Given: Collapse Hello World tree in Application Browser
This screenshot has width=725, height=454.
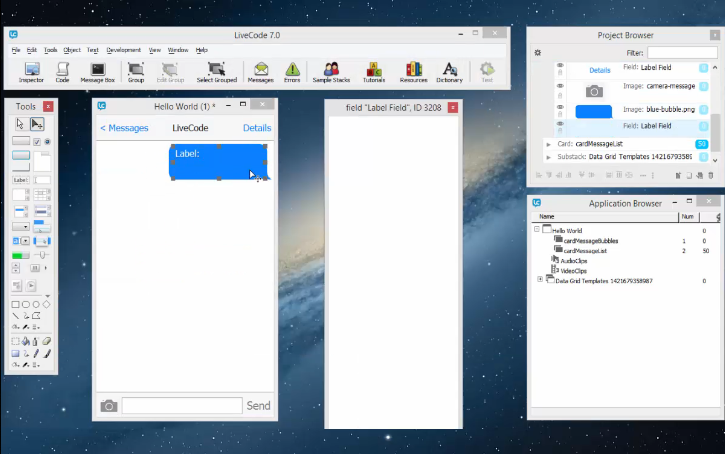Looking at the screenshot, I should (538, 229).
